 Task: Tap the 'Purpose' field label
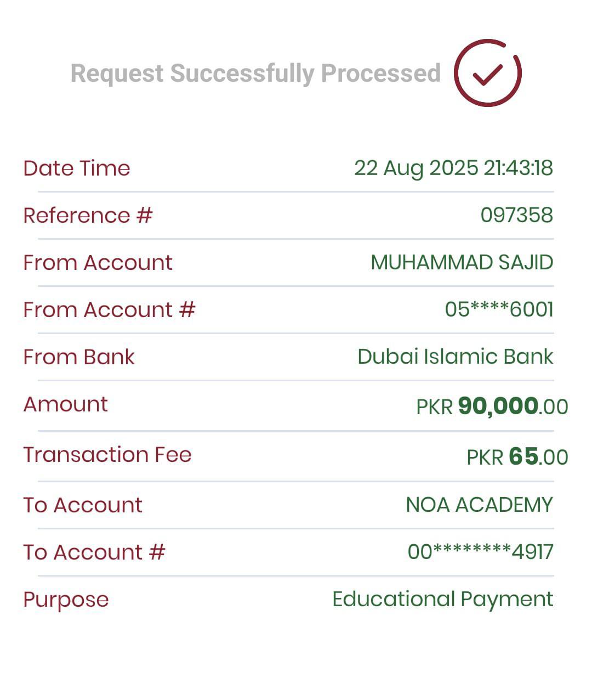[x=66, y=600]
